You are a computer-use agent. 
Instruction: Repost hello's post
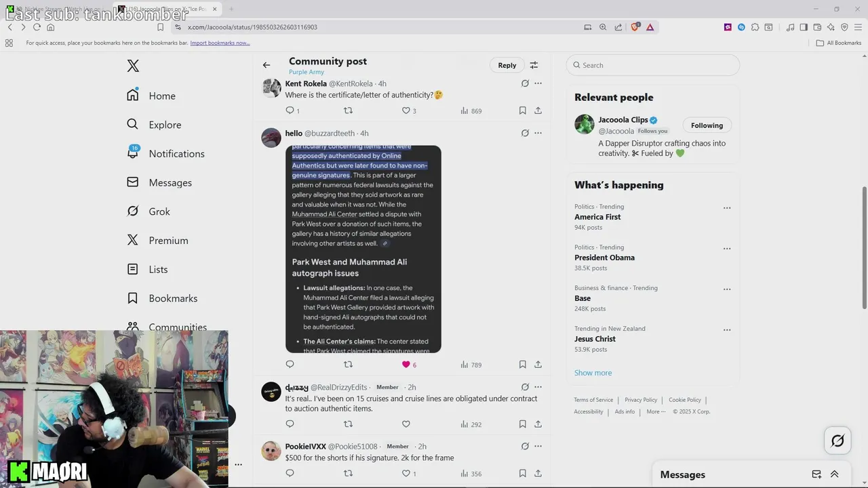(348, 365)
